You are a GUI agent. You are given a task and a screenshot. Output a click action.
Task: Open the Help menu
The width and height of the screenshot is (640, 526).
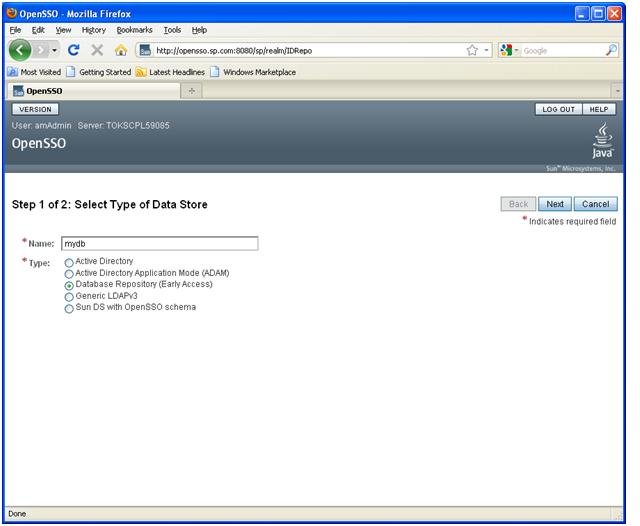[199, 30]
